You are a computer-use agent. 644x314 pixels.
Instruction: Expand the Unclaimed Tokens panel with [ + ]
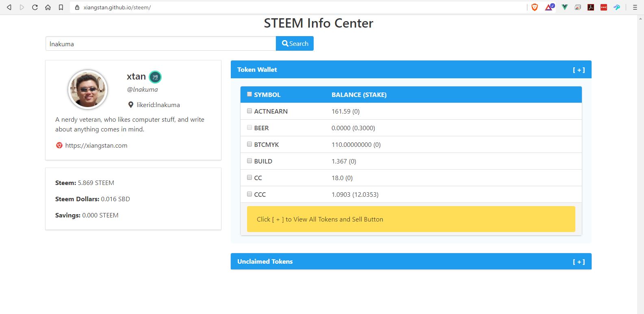coord(579,262)
